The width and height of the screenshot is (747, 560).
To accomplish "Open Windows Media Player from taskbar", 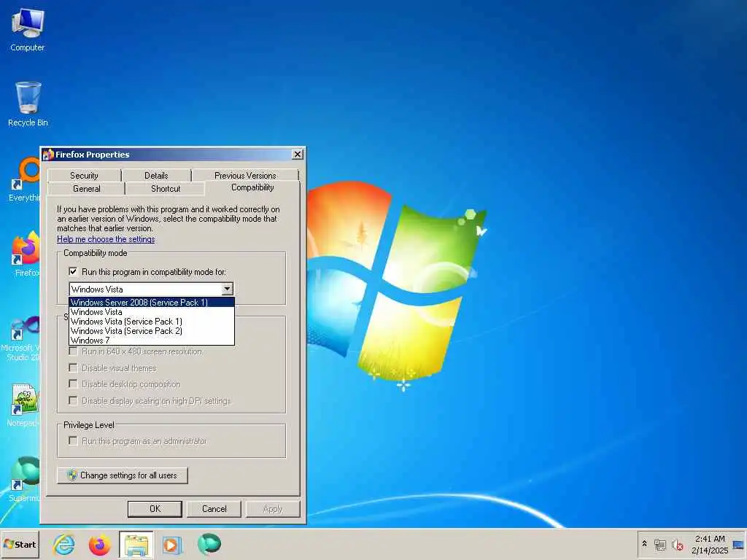I will tap(172, 544).
